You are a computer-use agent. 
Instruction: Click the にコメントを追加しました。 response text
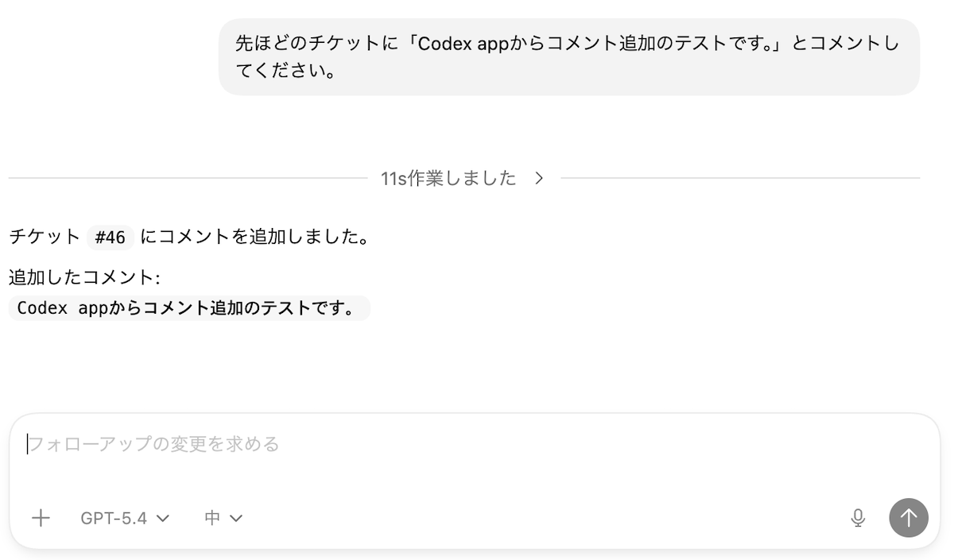click(x=254, y=237)
